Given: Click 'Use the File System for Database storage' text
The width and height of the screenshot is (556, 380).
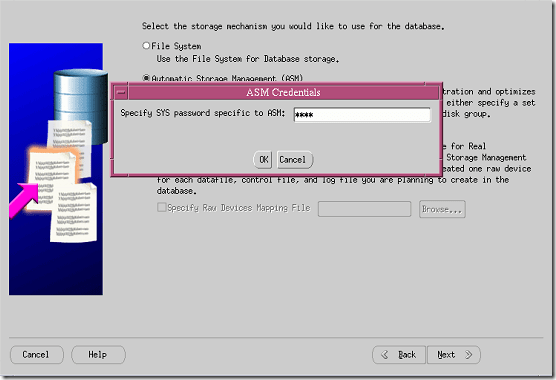Looking at the screenshot, I should click(248, 59).
